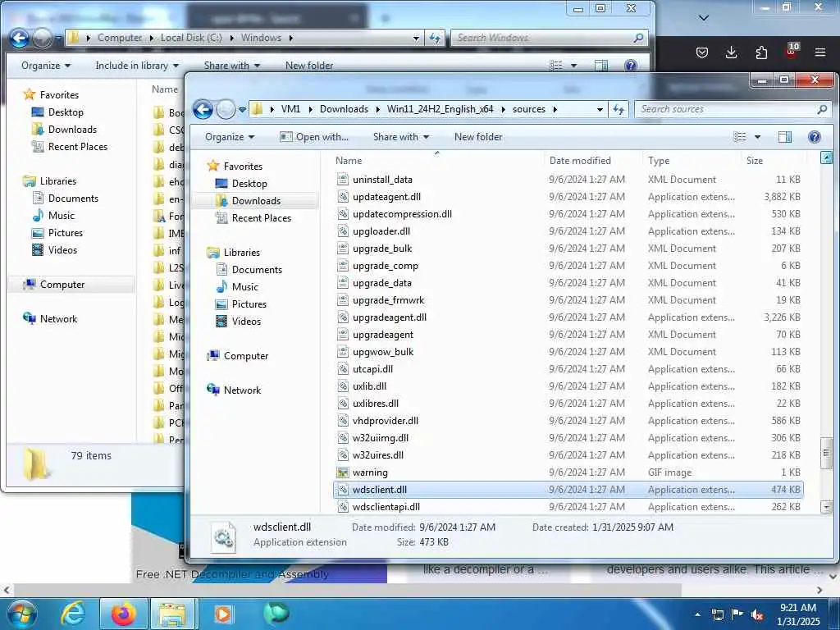The width and height of the screenshot is (840, 630).
Task: Select Pictures library in Windows folder window
Action: tap(66, 233)
